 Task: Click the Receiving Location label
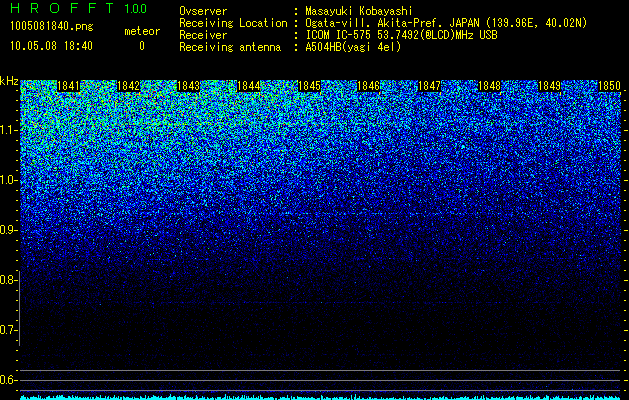[233, 23]
